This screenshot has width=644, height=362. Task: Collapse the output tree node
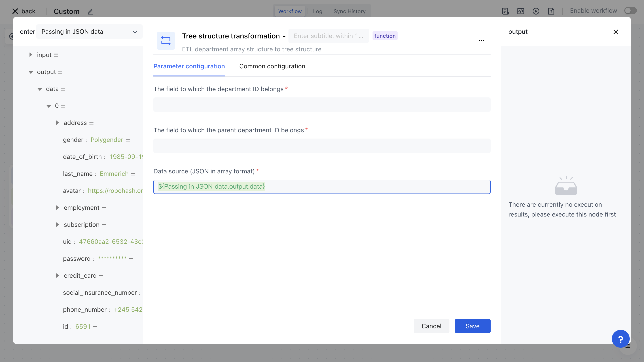[x=31, y=72]
